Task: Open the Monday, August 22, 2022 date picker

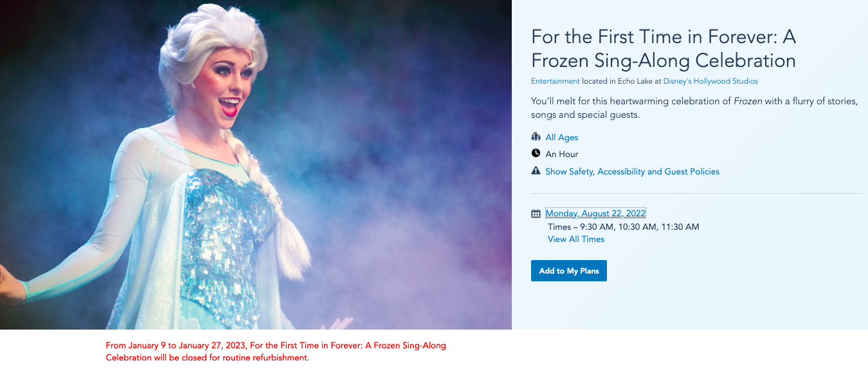Action: [595, 213]
